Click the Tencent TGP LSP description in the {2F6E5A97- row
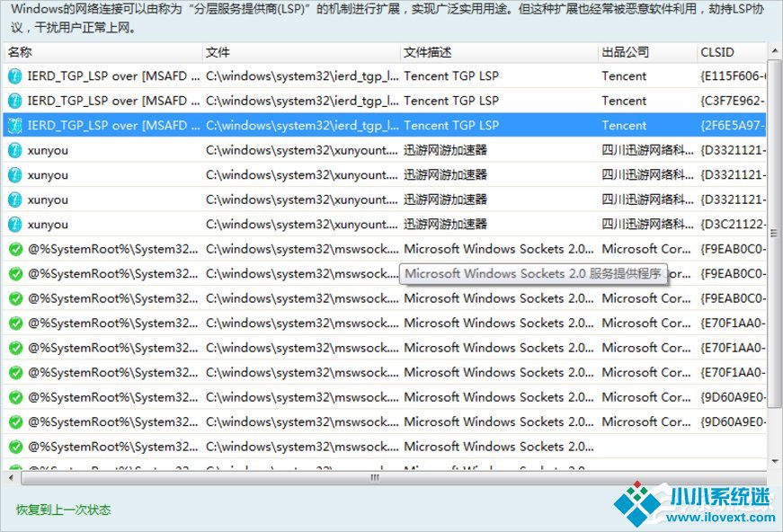 point(451,125)
